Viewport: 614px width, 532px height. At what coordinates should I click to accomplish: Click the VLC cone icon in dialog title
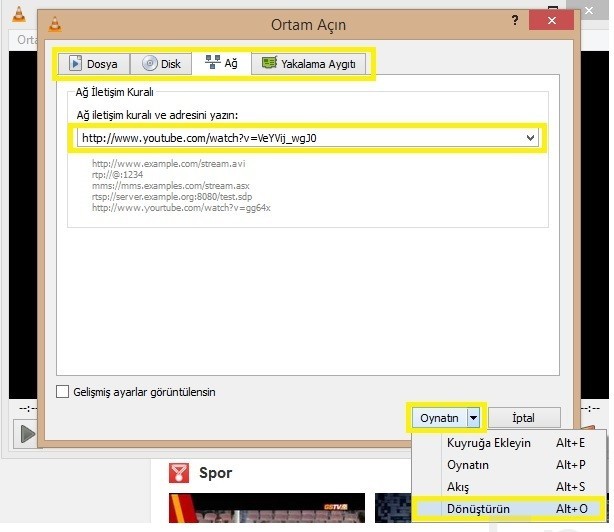point(54,24)
